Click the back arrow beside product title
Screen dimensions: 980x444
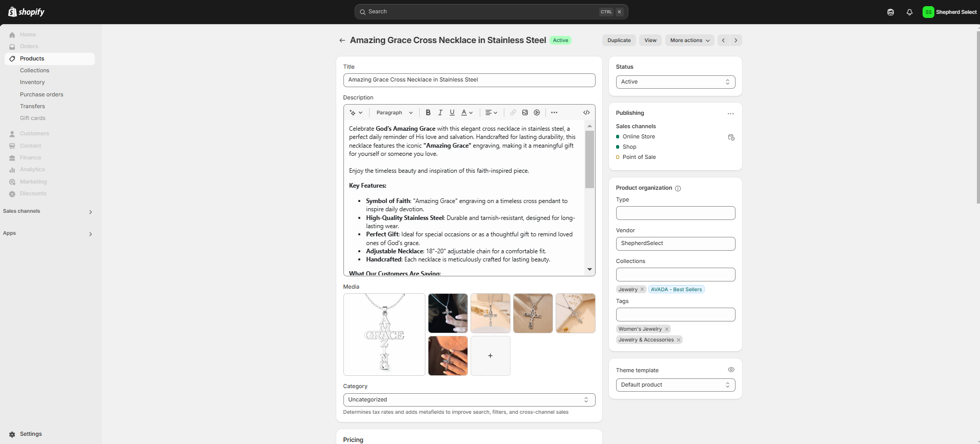coord(342,41)
